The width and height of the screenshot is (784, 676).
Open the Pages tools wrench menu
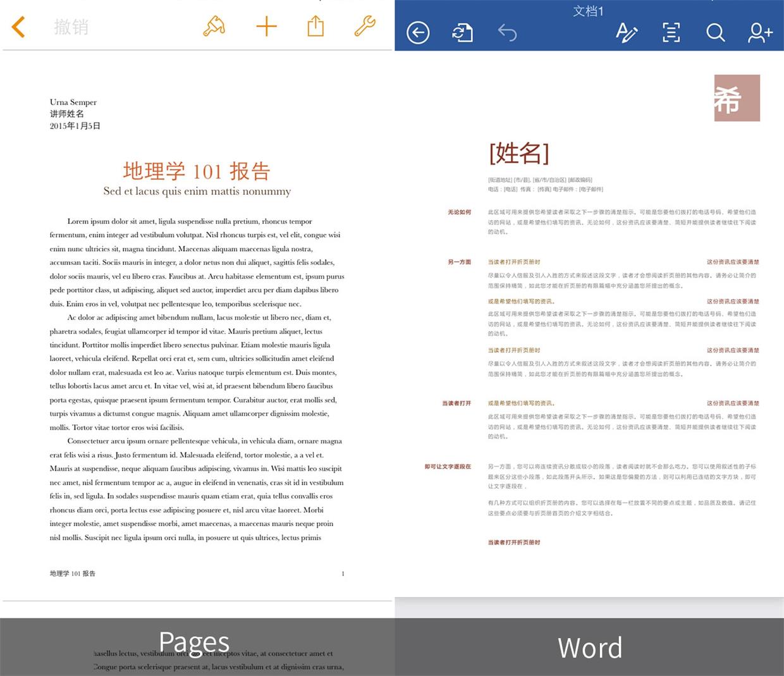pyautogui.click(x=365, y=27)
